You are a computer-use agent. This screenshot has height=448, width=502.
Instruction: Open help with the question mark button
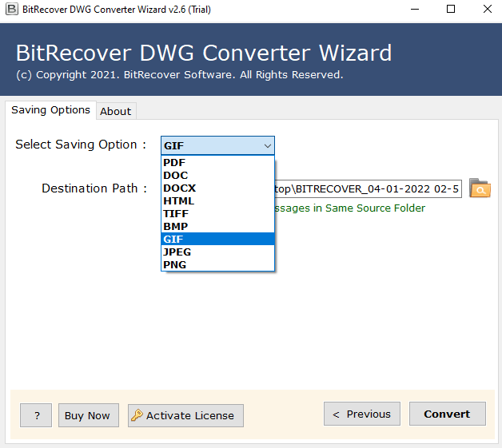36,415
